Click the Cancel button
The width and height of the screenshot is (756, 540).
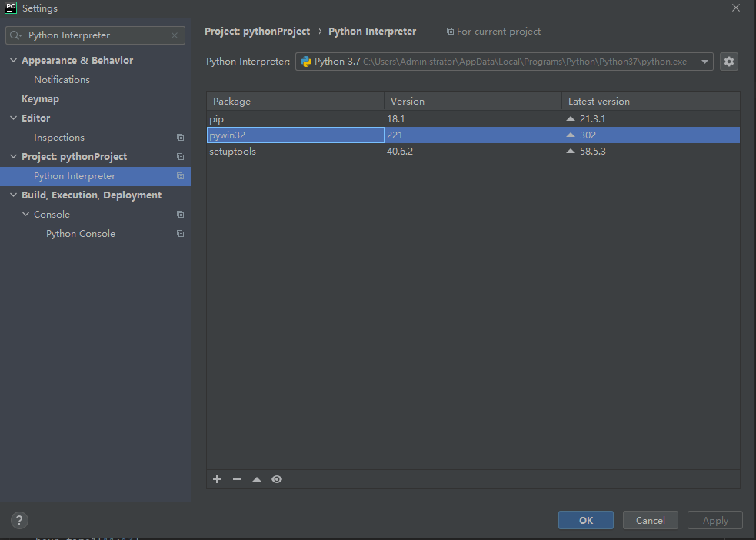coord(651,520)
